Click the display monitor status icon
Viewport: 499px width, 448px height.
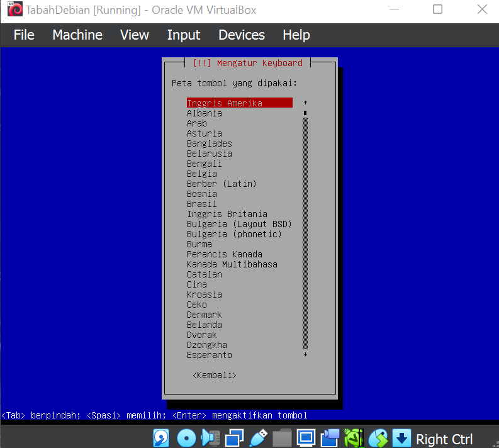[306, 438]
